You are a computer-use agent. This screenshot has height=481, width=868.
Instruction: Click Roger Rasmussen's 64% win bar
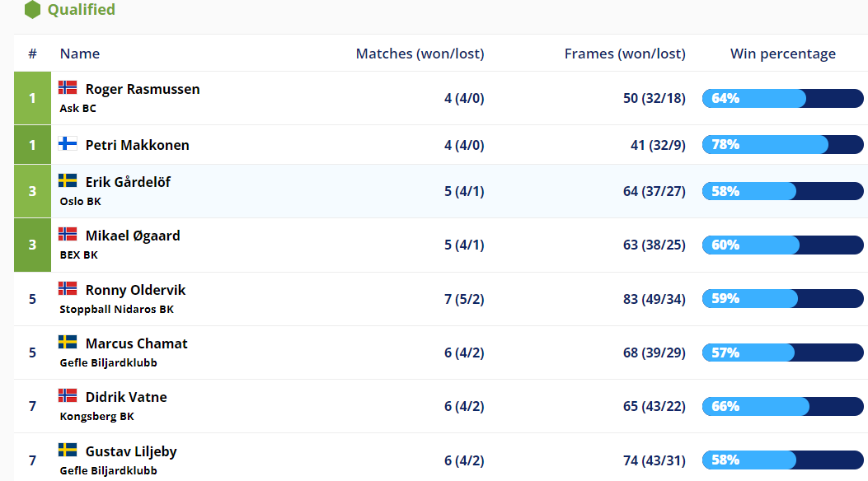(x=783, y=98)
